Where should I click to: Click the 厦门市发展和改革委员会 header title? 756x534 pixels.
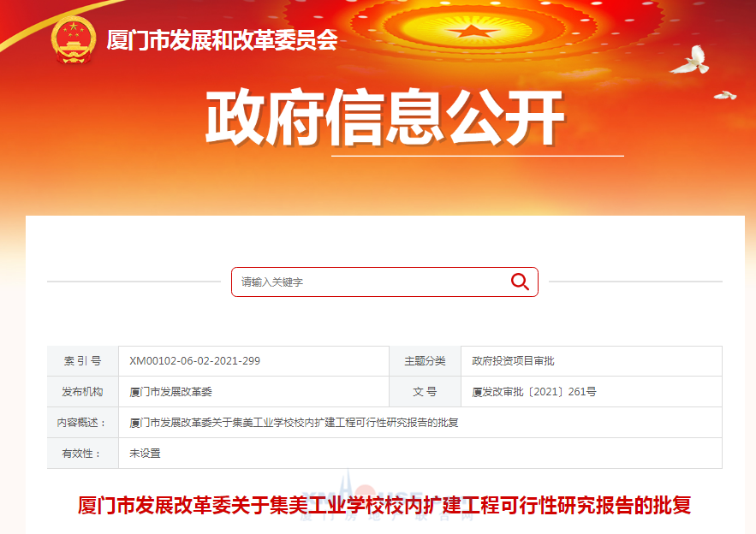point(222,40)
